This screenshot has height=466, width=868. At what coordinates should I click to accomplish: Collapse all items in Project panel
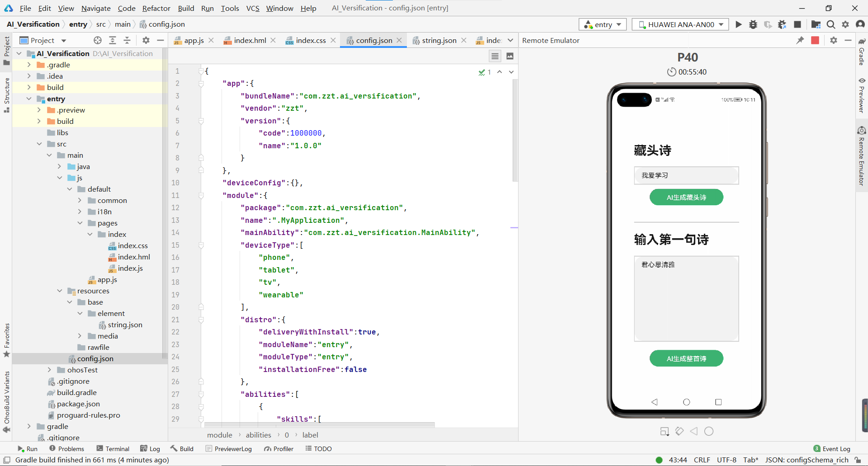pyautogui.click(x=127, y=40)
